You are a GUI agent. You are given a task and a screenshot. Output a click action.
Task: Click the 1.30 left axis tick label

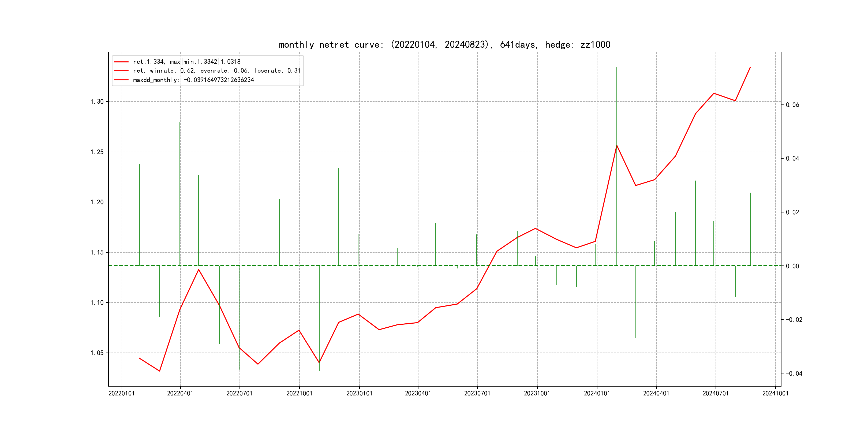coord(97,102)
